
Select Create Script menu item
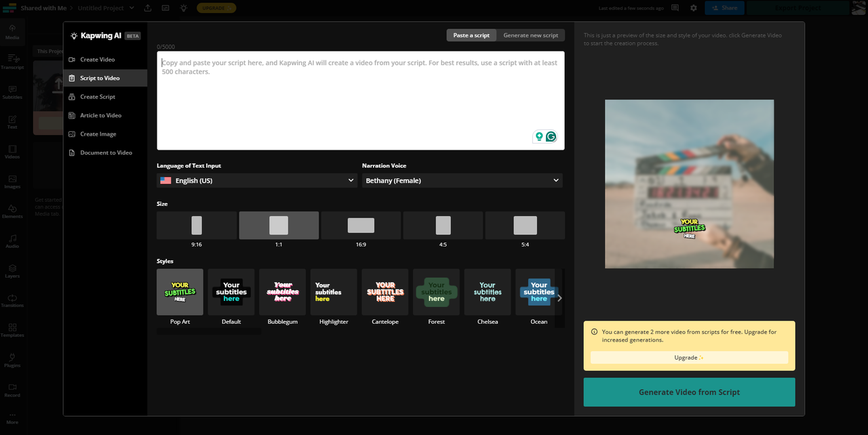(x=105, y=97)
